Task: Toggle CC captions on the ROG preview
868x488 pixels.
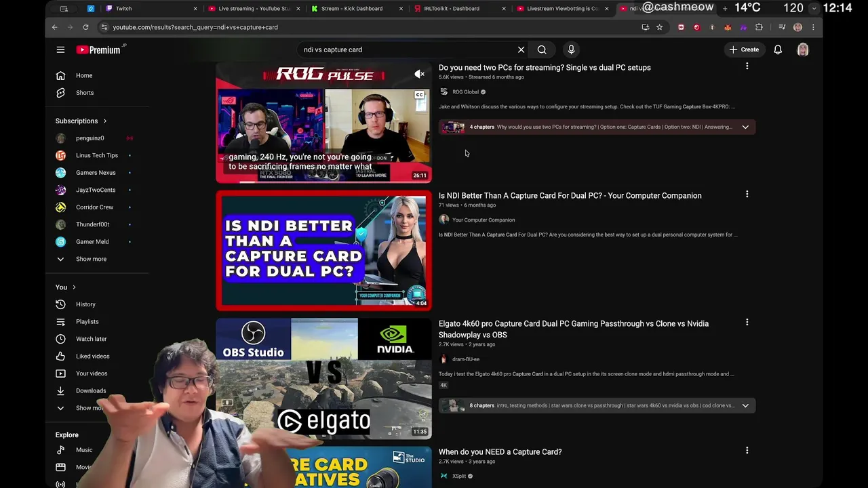Action: tap(419, 96)
